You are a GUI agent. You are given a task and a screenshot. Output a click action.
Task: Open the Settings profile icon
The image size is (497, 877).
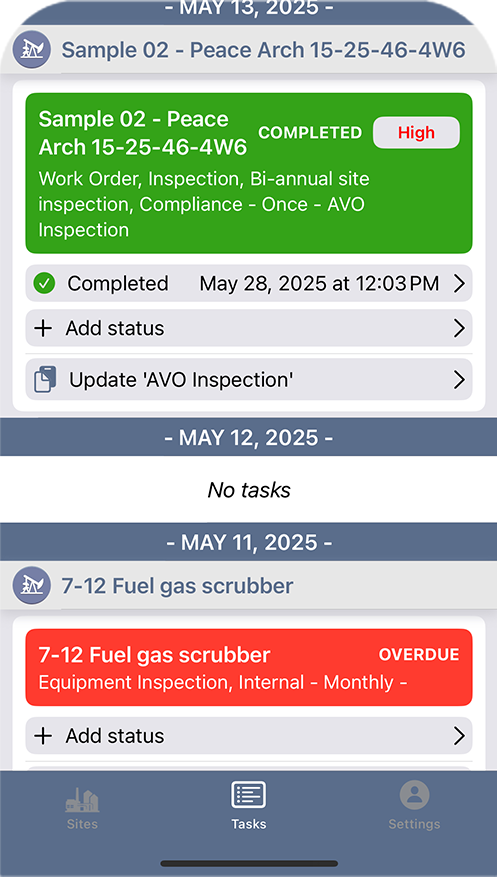414,795
